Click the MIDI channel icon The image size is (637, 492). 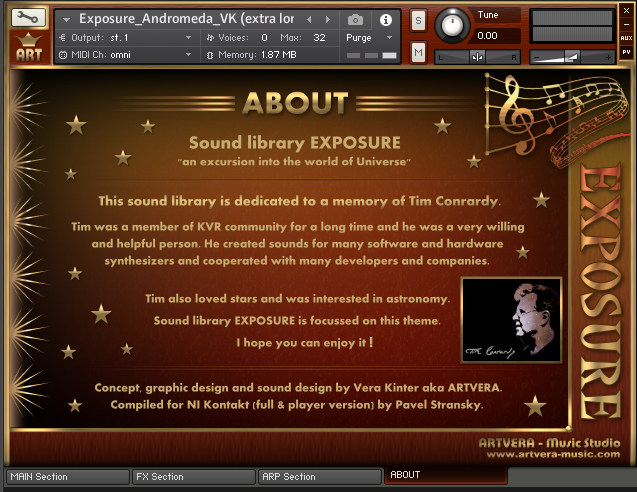coord(63,55)
